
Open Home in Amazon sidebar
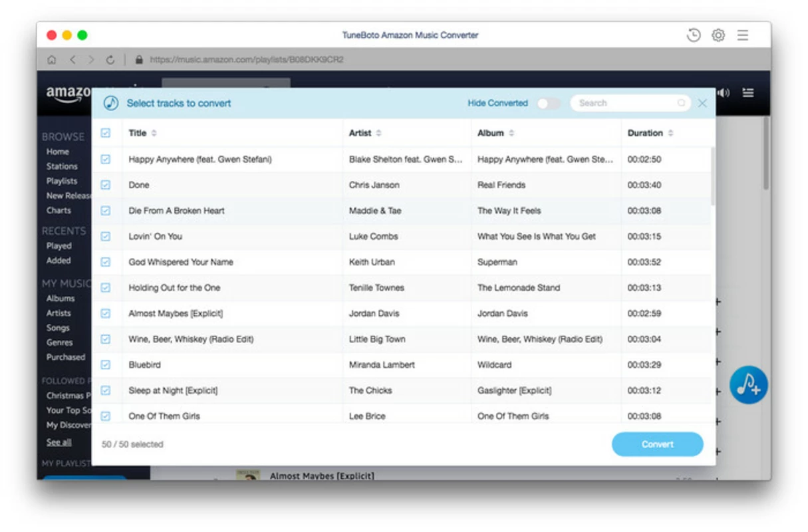point(58,152)
